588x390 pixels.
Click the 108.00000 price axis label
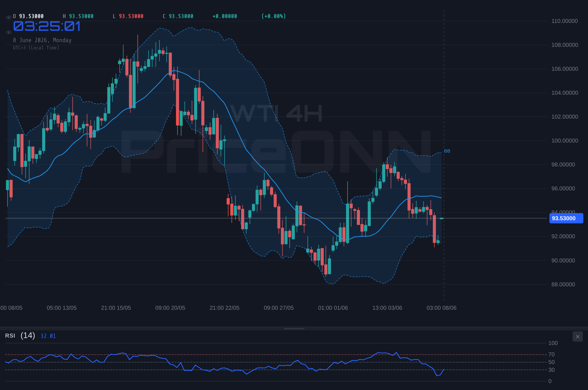[x=565, y=45]
